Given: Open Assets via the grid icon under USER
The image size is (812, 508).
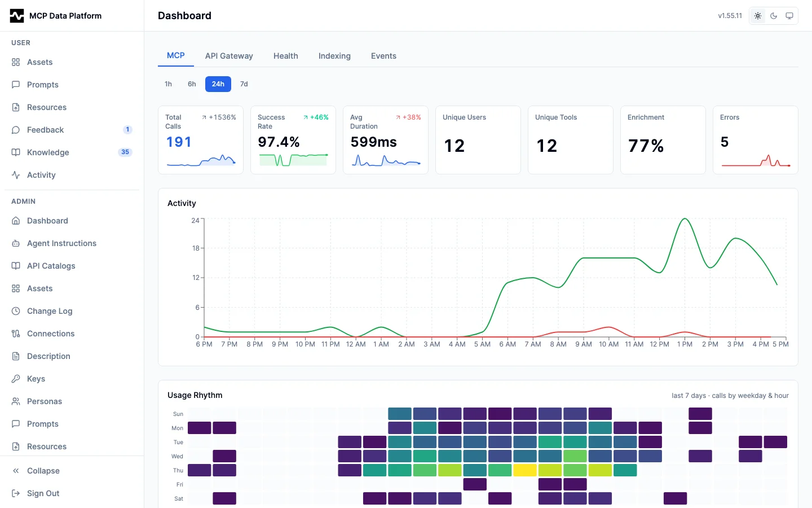Looking at the screenshot, I should coord(16,62).
